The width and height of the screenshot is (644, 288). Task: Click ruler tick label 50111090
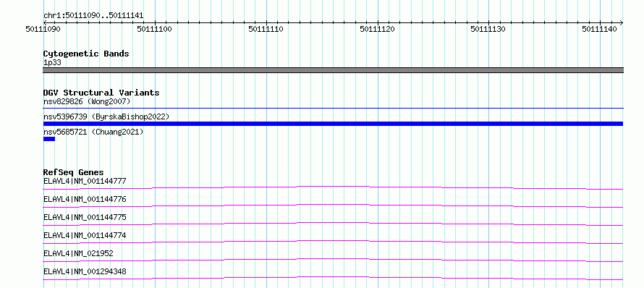pos(43,29)
